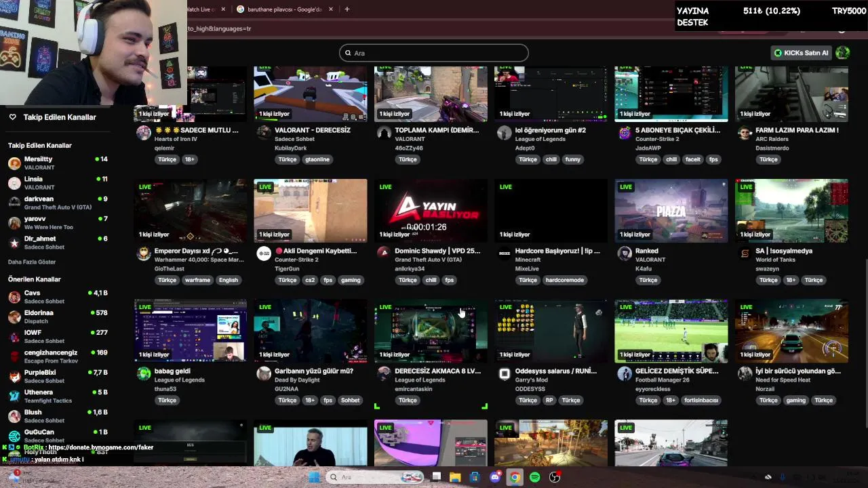
Task: Open Linsia avatar in sidebar
Action: [x=14, y=183]
